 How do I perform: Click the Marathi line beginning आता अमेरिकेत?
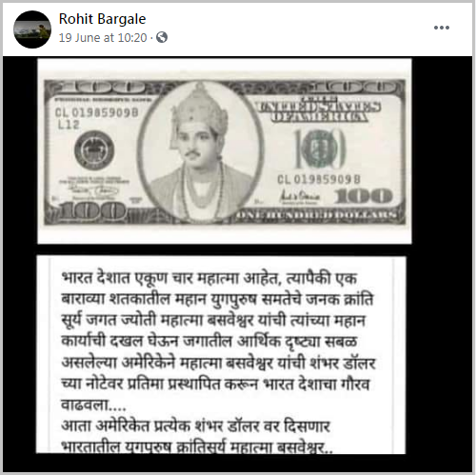point(196,426)
